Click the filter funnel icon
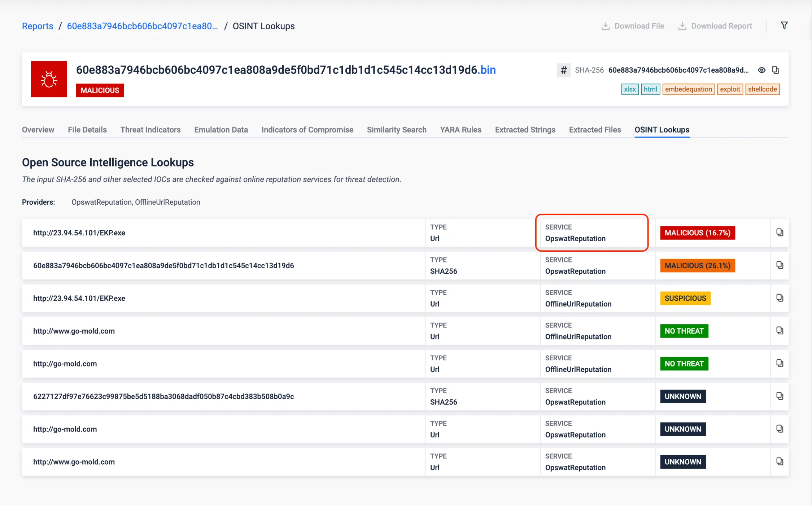 [784, 26]
